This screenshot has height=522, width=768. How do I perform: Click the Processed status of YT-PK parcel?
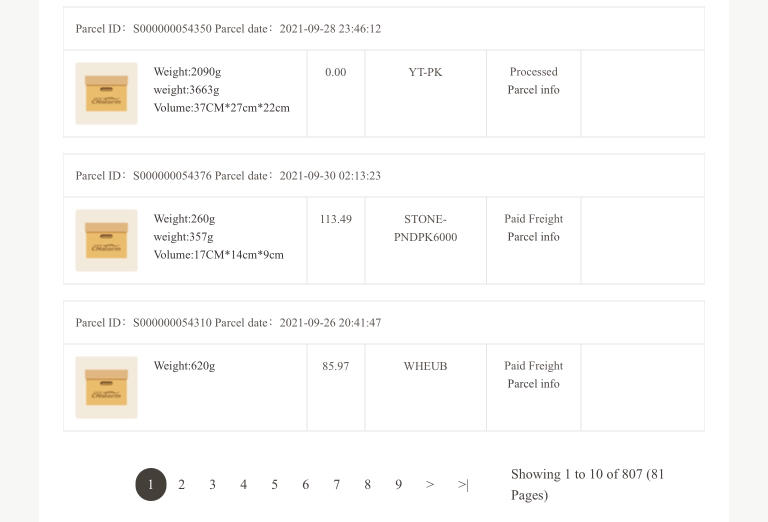click(x=533, y=72)
